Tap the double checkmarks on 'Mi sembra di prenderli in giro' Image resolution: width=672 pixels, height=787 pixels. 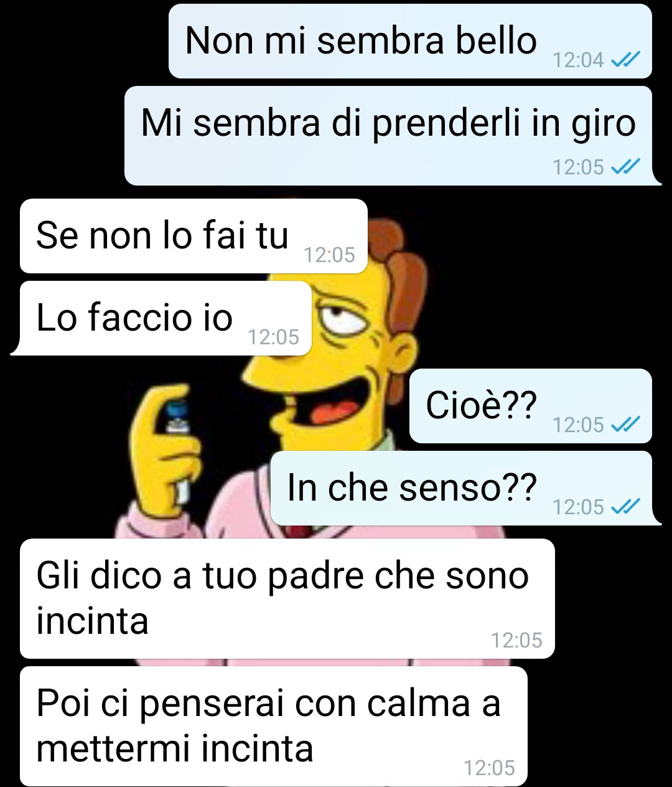[625, 167]
